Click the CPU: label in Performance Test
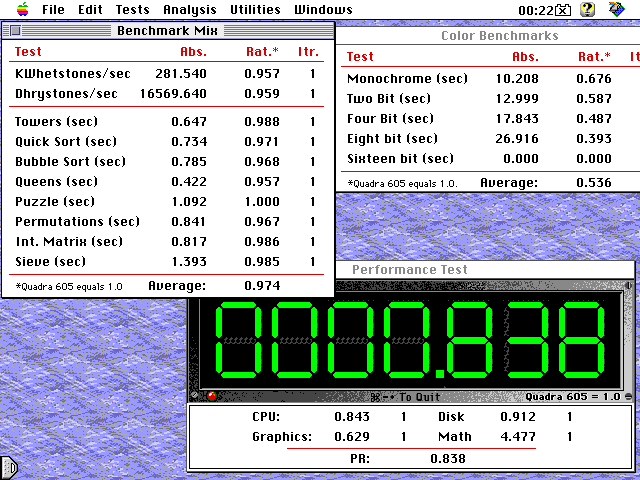 (x=266, y=417)
